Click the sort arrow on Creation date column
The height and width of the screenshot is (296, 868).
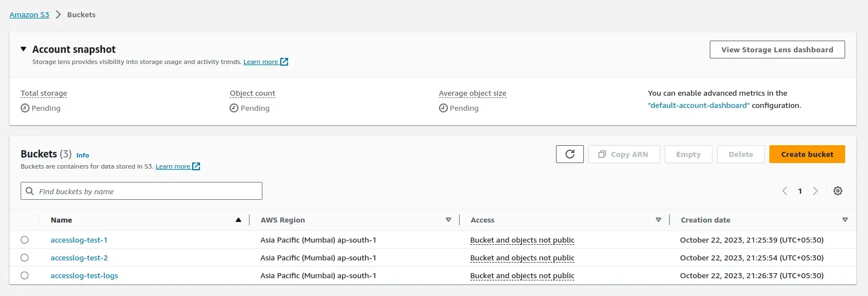pos(845,220)
